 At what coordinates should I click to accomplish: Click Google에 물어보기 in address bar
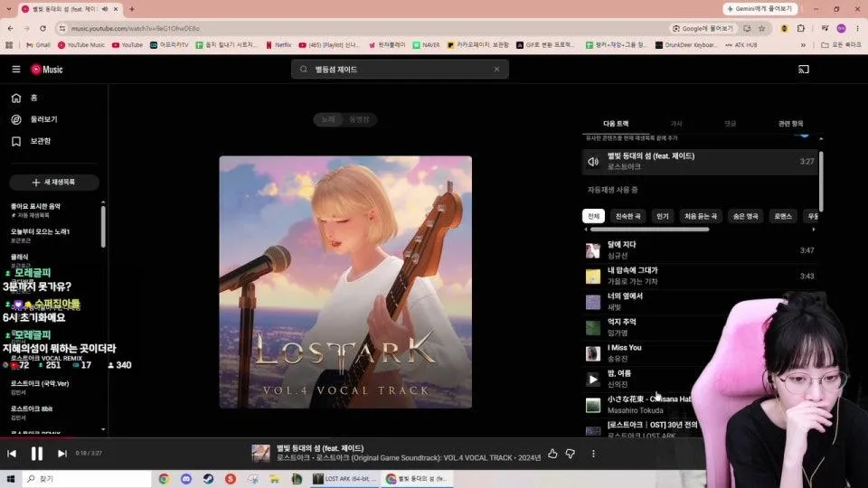703,28
